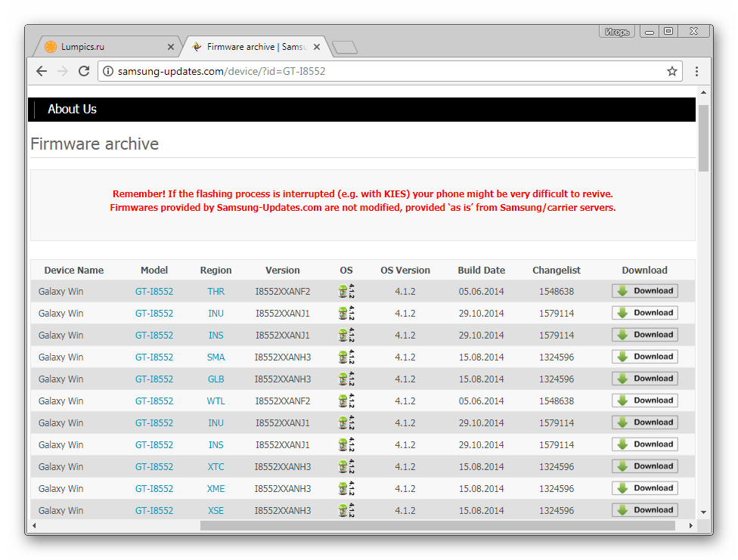Open a new tab button
The width and height of the screenshot is (738, 560).
tap(345, 48)
